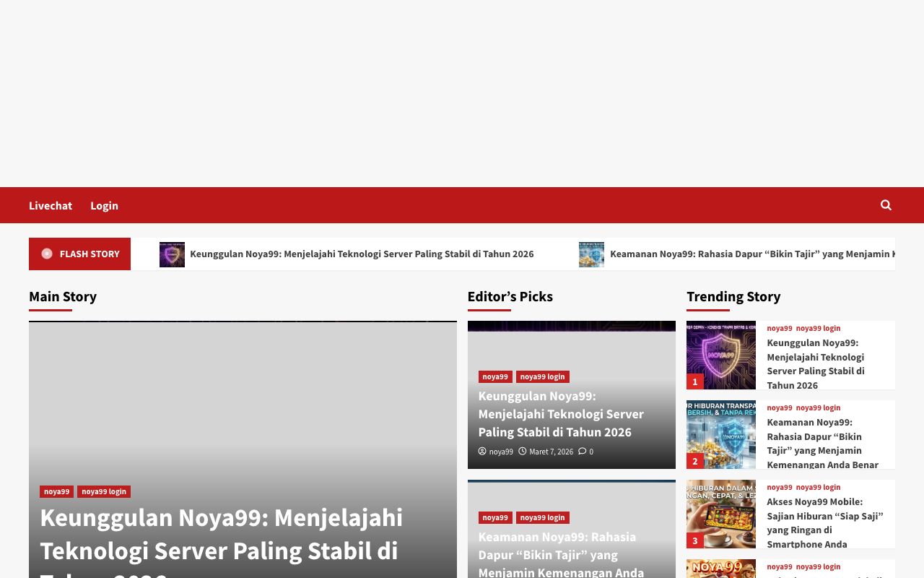Click the noya99 tag in first Editor's Pick

(x=495, y=376)
